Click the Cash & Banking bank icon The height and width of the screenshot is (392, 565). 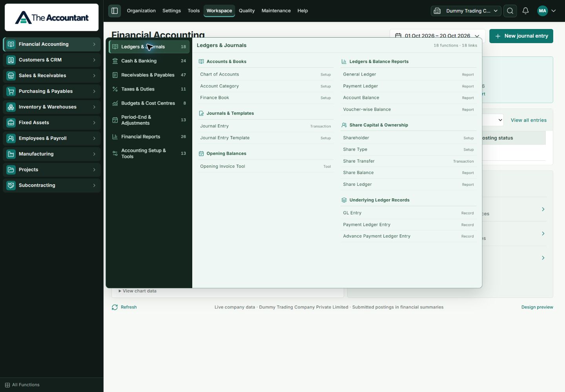click(115, 61)
